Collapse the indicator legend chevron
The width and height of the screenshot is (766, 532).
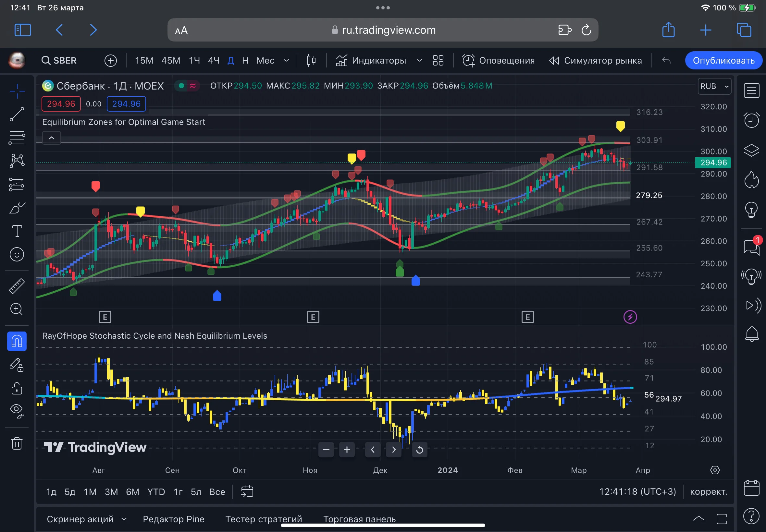coord(52,138)
